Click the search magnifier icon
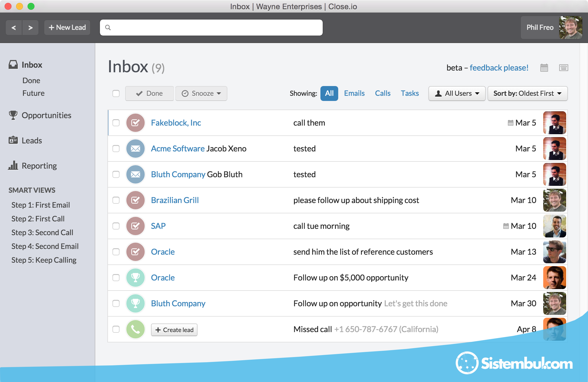Image resolution: width=588 pixels, height=382 pixels. [x=108, y=28]
